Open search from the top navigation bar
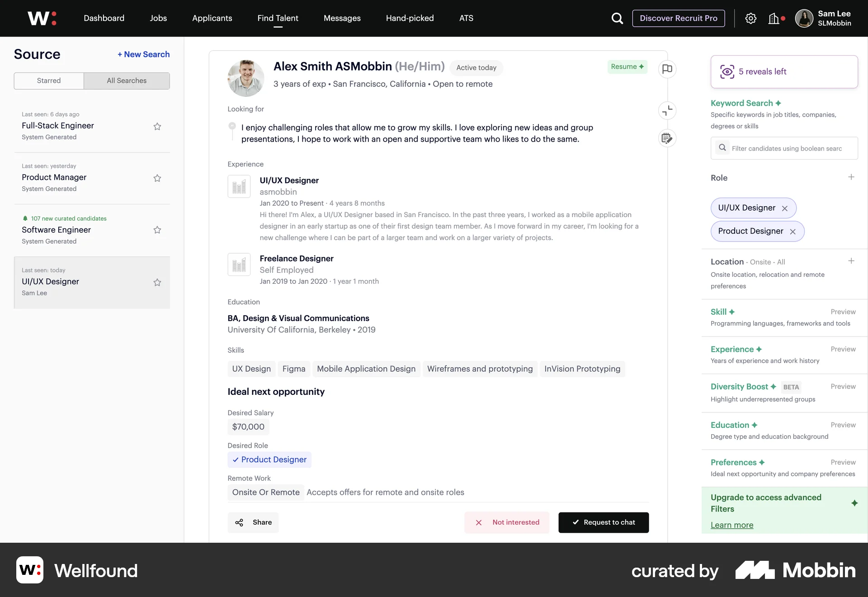This screenshot has width=868, height=597. (x=617, y=18)
